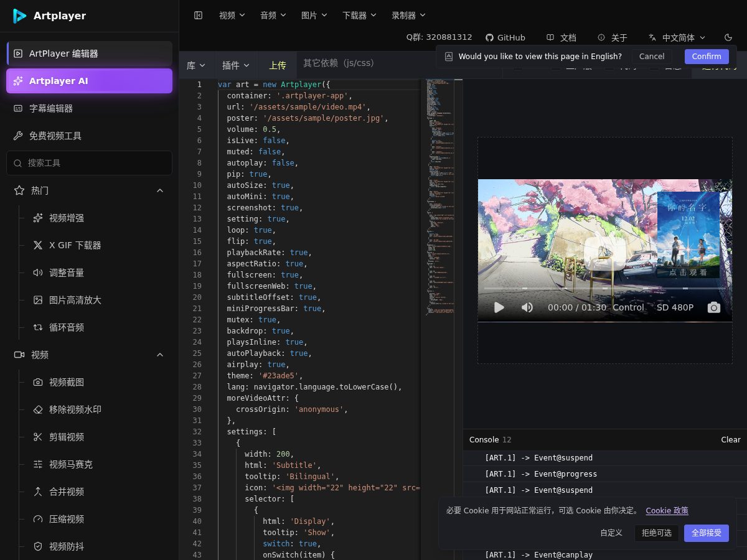Viewport: 747px width, 560px height.
Task: Open the 图片 top menu dropdown
Action: [x=314, y=15]
